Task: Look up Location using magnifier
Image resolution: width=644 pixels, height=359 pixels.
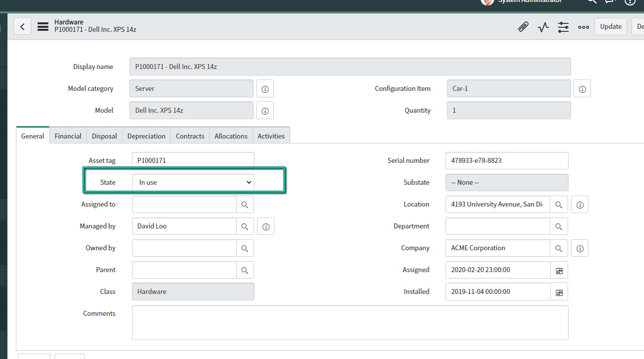Action: [559, 205]
